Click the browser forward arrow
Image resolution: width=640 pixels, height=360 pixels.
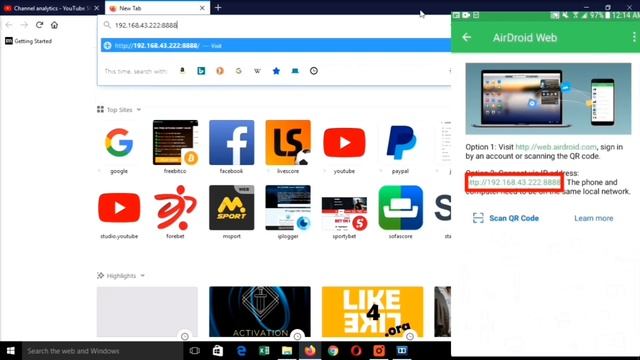coord(24,25)
